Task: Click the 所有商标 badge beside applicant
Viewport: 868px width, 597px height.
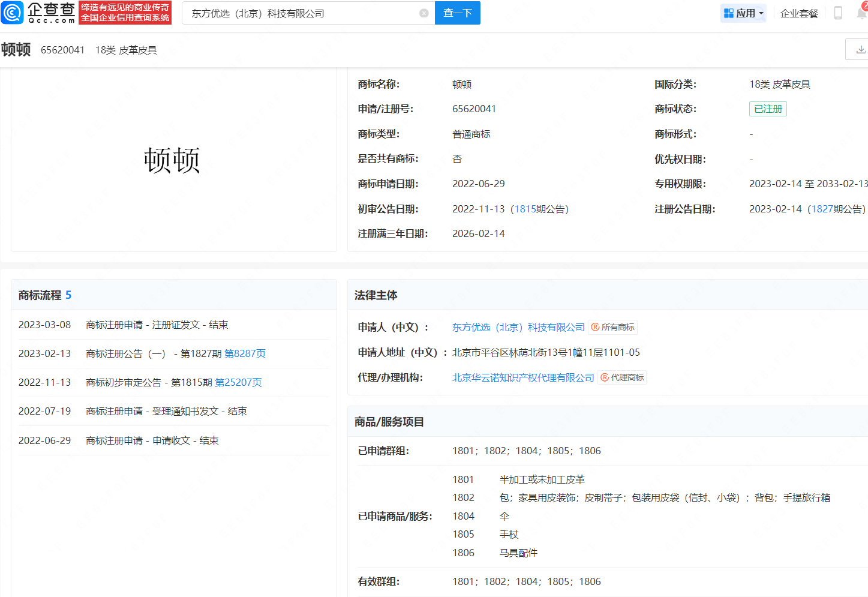Action: tap(613, 327)
